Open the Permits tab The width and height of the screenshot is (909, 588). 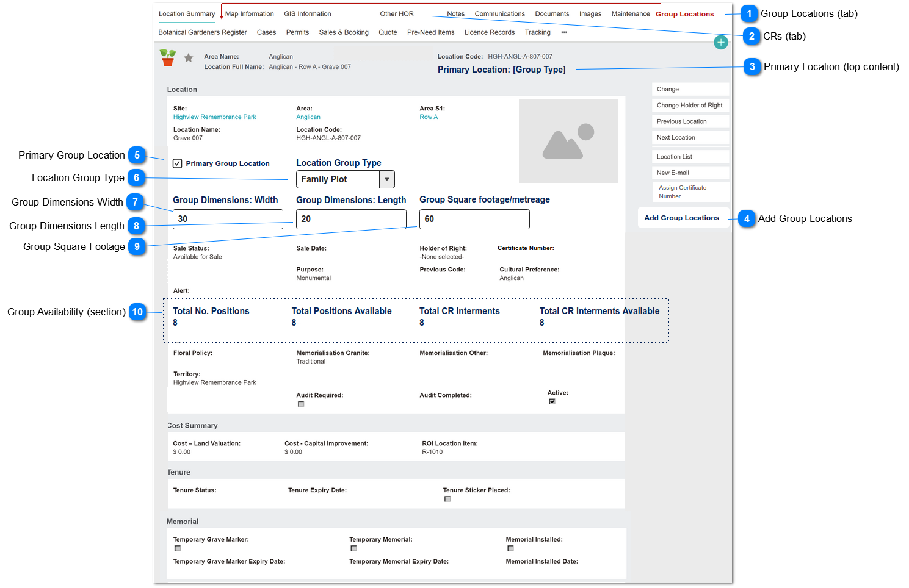(297, 32)
